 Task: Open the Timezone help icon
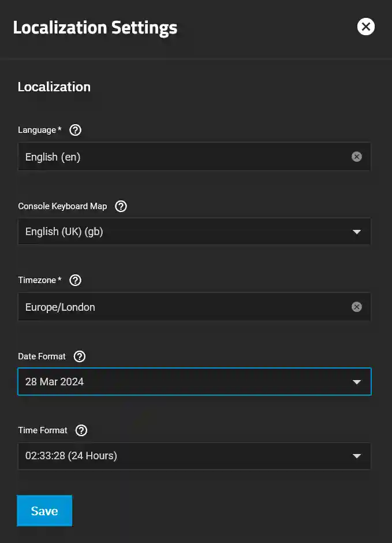(74, 280)
